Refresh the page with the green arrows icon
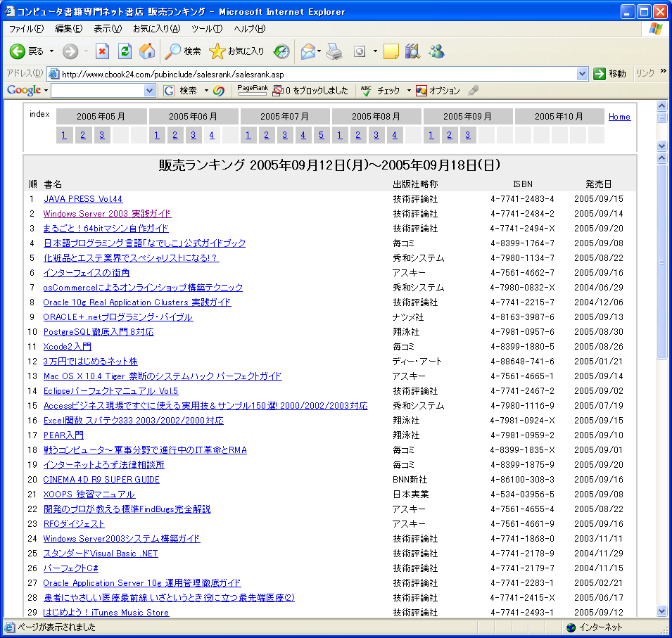This screenshot has height=638, width=672. 125,52
